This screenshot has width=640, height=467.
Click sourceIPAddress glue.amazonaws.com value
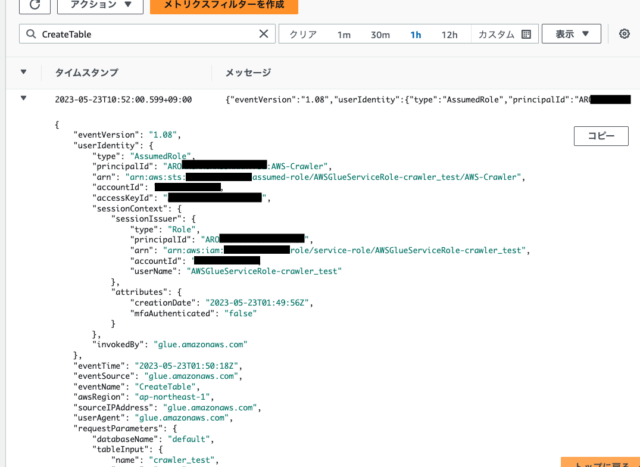pyautogui.click(x=210, y=407)
